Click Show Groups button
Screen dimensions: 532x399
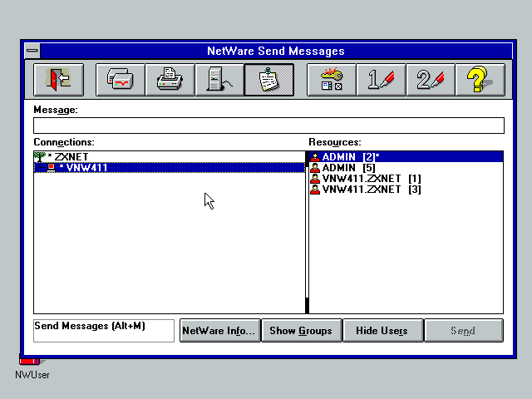(x=301, y=331)
